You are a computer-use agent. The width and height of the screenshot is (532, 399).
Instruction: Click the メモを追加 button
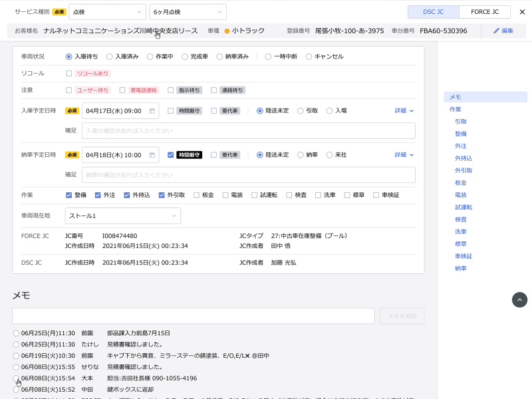pyautogui.click(x=402, y=316)
